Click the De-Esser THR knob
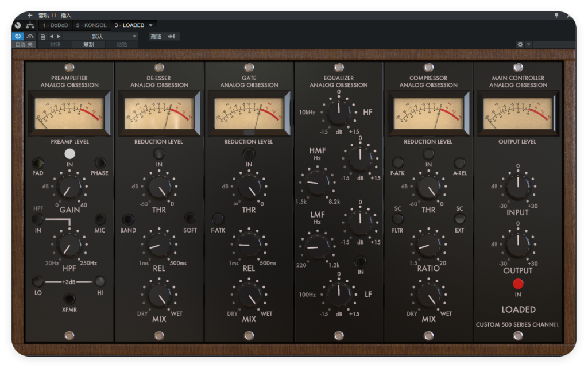Screen dimensions: 588x368 (x=160, y=187)
